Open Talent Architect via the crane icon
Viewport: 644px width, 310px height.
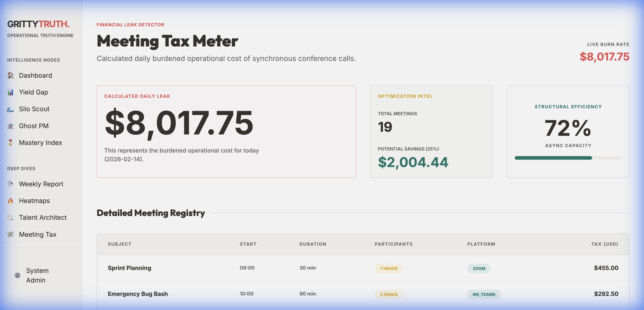pos(10,217)
